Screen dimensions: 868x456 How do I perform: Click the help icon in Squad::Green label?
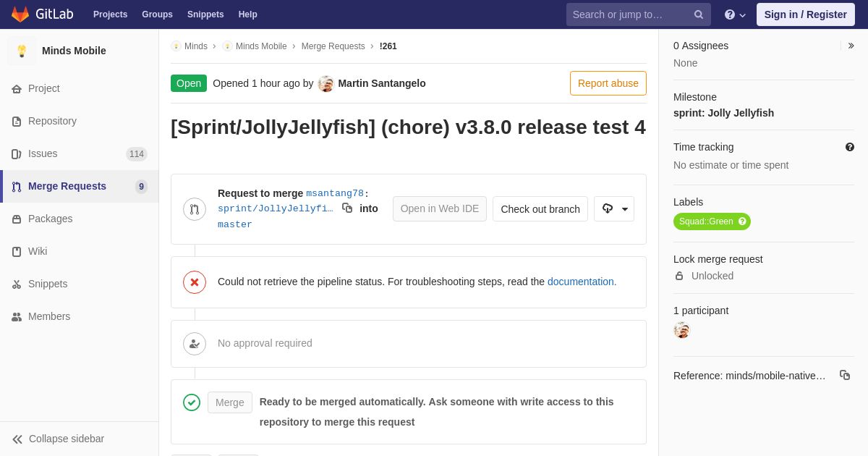[x=742, y=221]
